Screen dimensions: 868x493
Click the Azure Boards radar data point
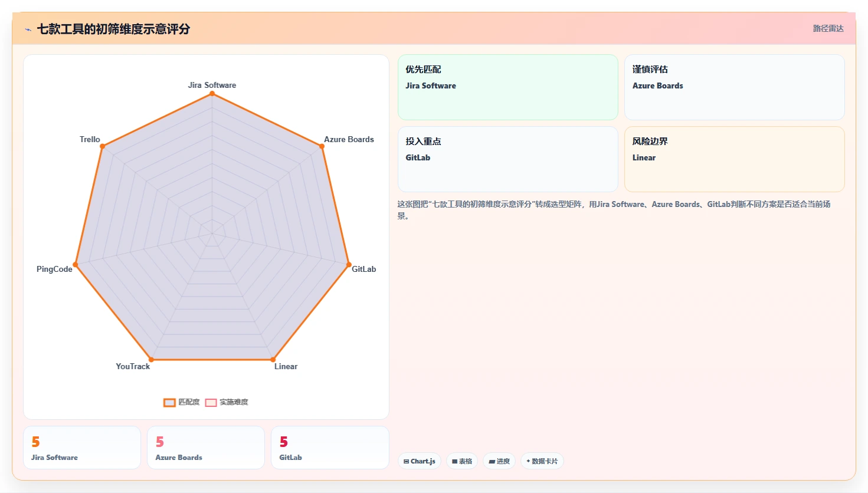pyautogui.click(x=322, y=146)
